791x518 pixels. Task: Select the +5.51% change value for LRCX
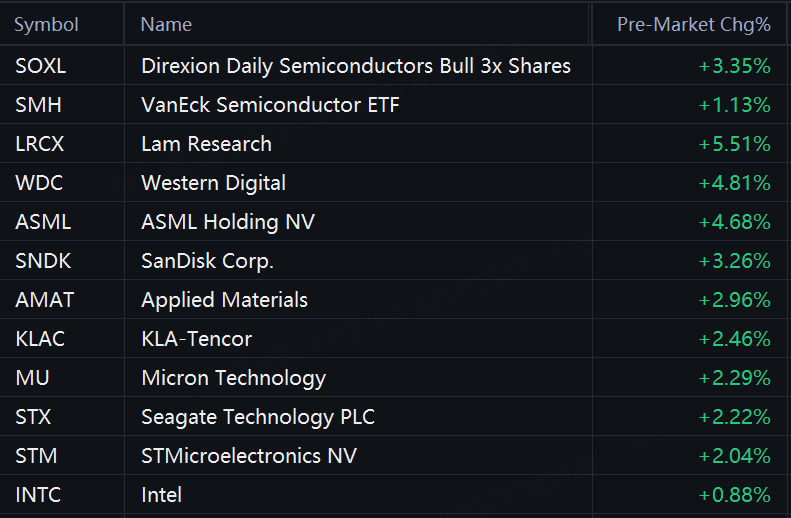point(734,144)
